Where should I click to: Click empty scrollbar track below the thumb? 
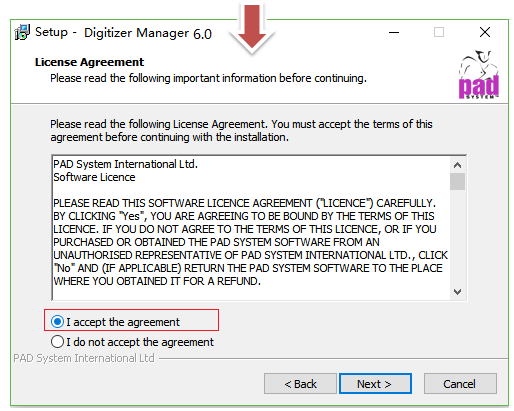pos(457,237)
